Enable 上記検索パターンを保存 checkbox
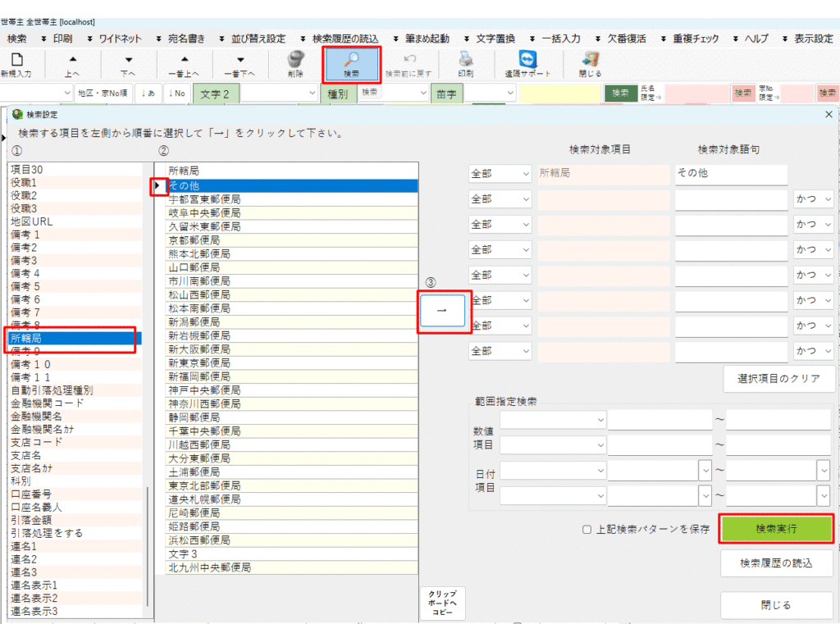840x624 pixels. tap(587, 530)
